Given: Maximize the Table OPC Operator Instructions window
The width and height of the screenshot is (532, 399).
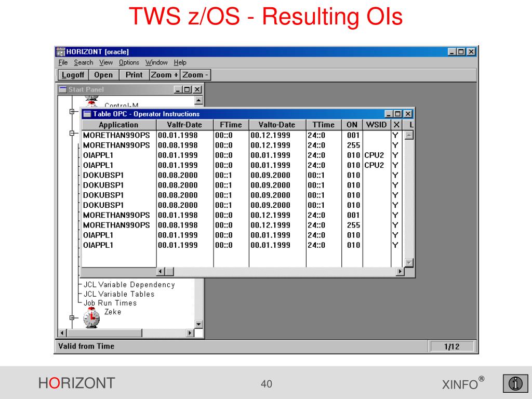Looking at the screenshot, I should pyautogui.click(x=397, y=114).
